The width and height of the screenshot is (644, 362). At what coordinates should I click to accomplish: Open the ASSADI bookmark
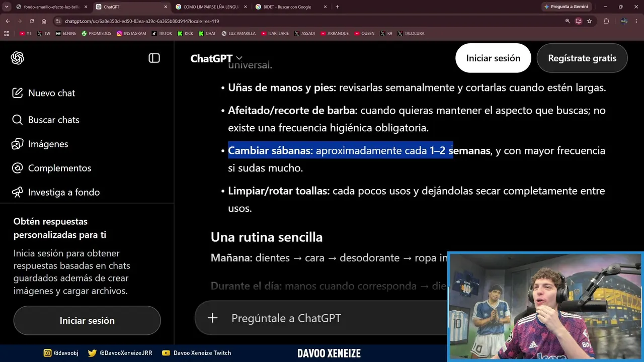tap(305, 34)
